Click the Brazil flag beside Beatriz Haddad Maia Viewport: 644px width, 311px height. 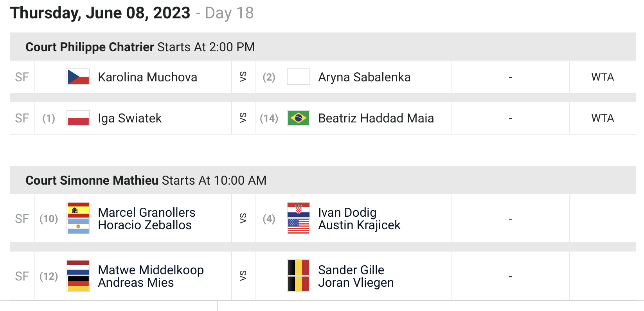pyautogui.click(x=299, y=118)
